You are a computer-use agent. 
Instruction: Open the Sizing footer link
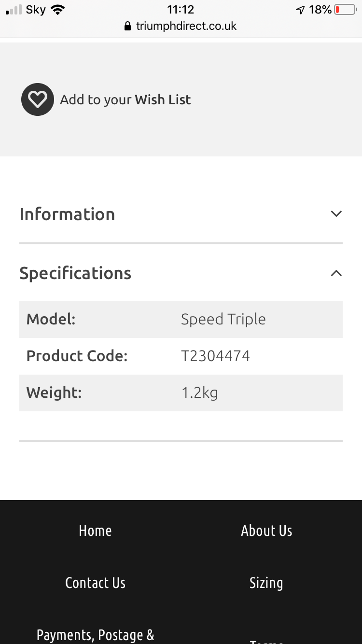point(266,583)
